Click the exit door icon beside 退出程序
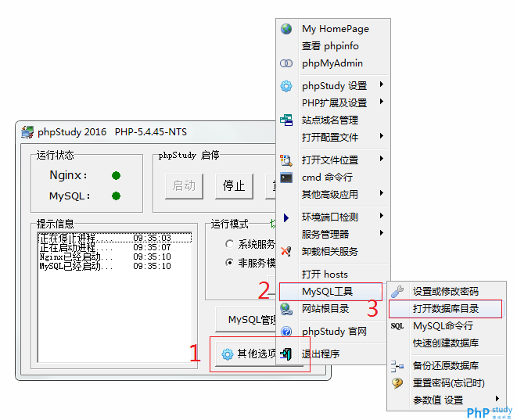 [x=286, y=354]
